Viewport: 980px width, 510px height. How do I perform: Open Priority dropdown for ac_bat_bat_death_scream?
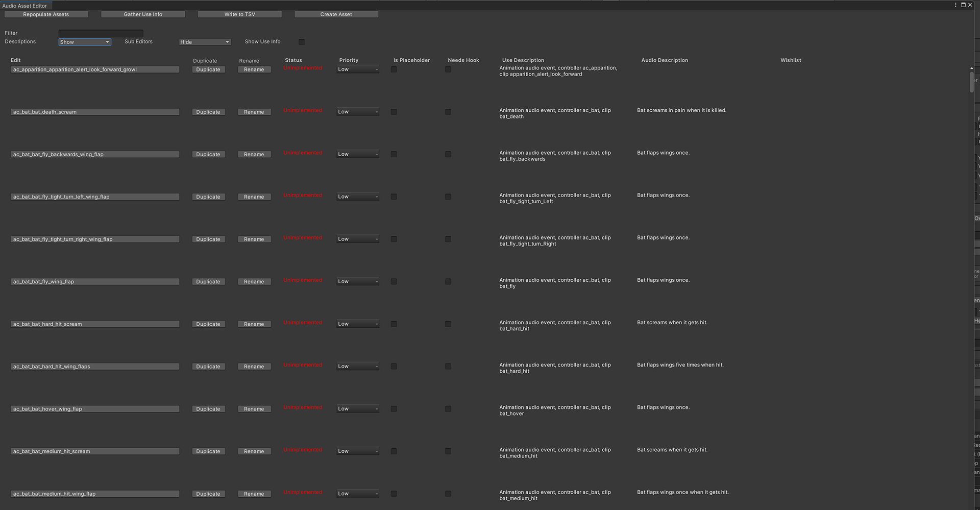pos(358,112)
